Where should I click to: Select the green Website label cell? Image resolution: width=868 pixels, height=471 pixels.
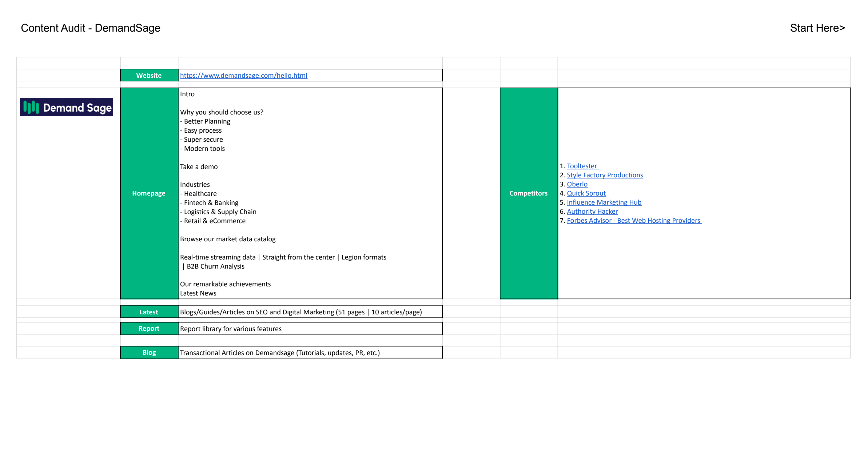click(149, 75)
